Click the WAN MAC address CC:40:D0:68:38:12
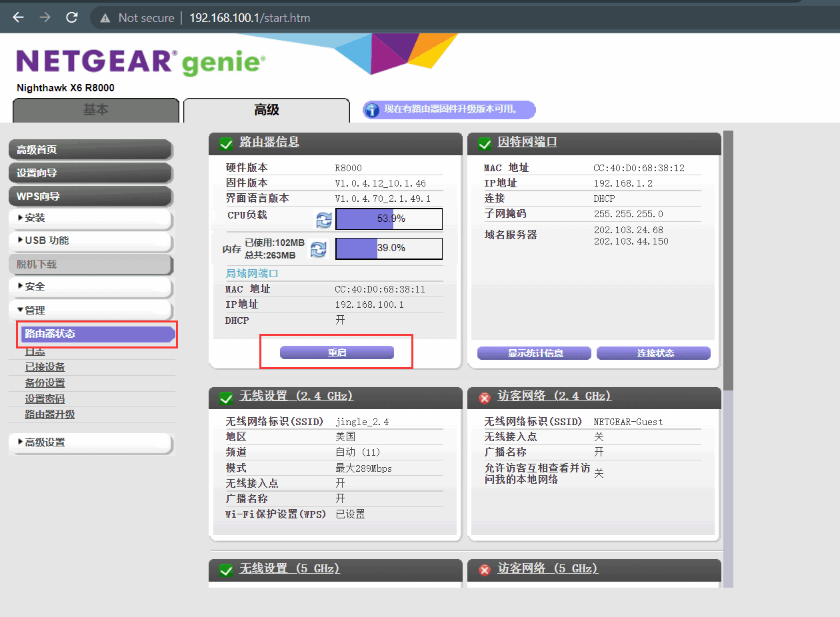This screenshot has width=840, height=617. click(x=639, y=168)
